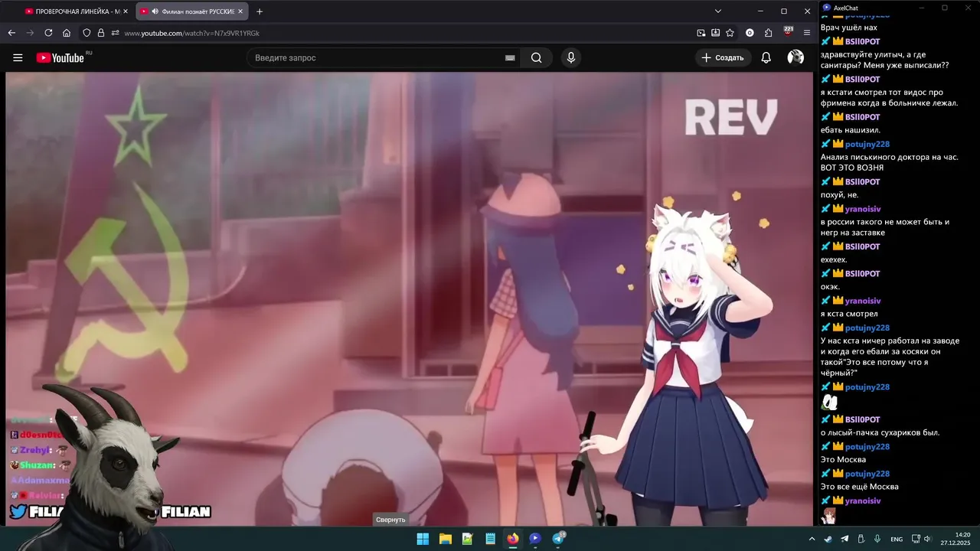Open the YouTube guide hamburger menu
The height and width of the screenshot is (551, 980).
(18, 57)
